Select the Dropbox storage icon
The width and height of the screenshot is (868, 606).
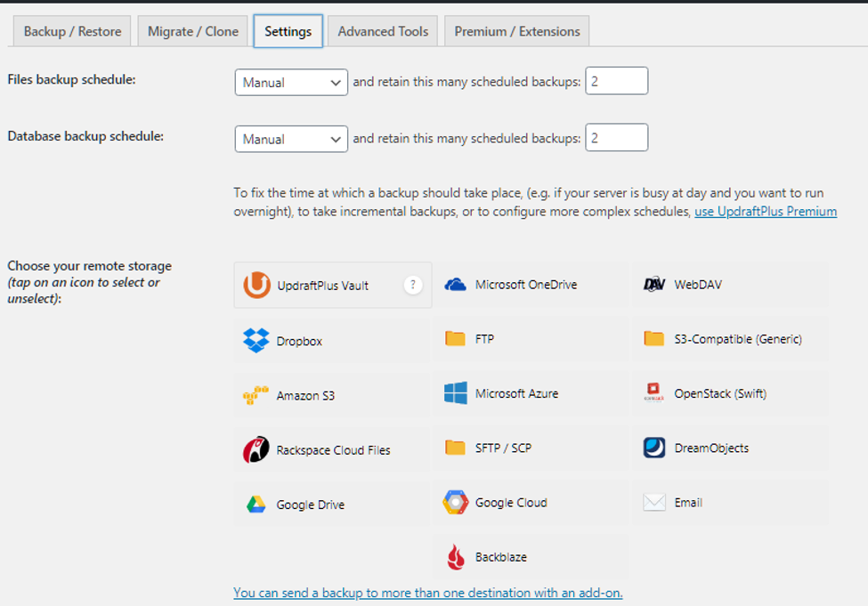(256, 340)
